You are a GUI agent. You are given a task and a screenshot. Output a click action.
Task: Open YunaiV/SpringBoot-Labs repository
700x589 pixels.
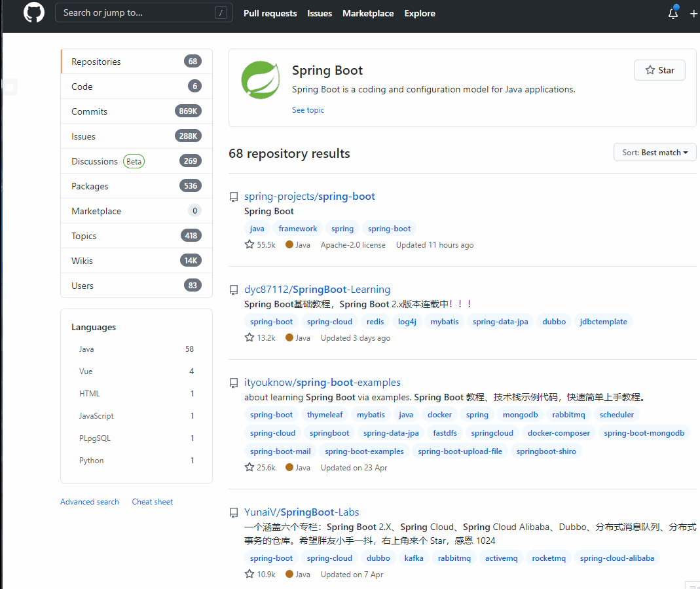(301, 512)
